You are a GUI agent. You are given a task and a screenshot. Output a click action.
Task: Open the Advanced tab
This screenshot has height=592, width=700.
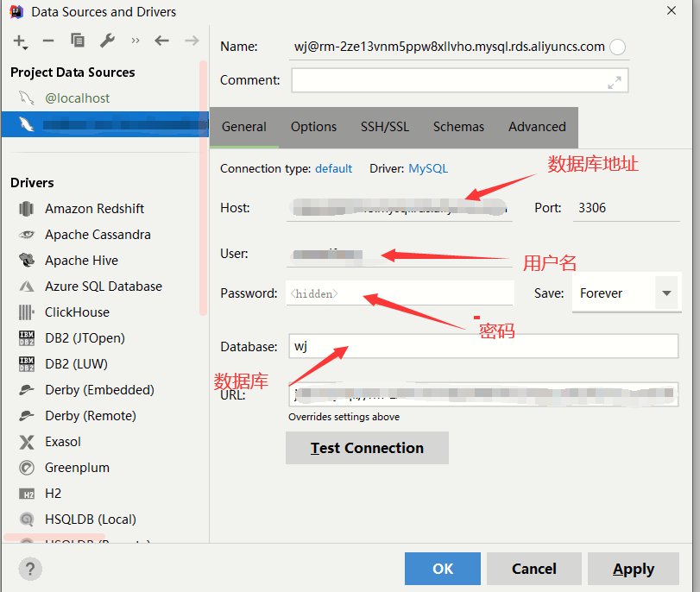pyautogui.click(x=537, y=127)
